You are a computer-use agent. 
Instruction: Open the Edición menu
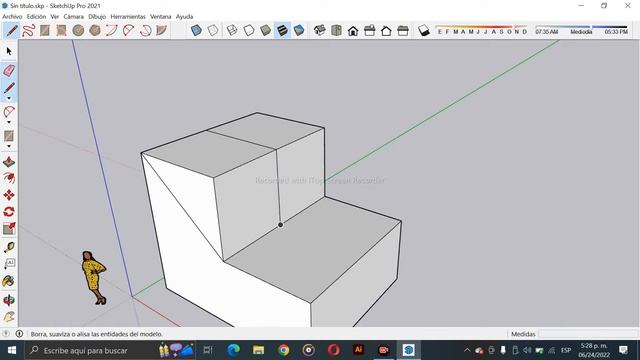tap(36, 17)
